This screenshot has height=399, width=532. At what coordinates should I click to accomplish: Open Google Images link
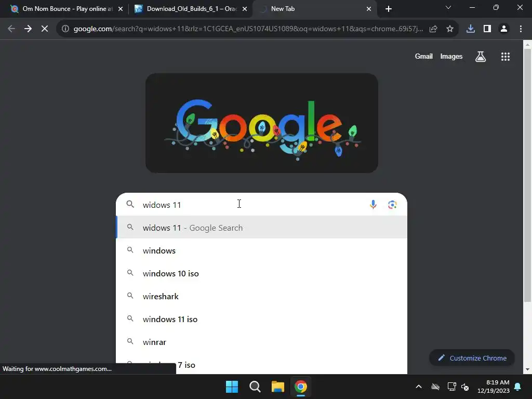tap(451, 56)
